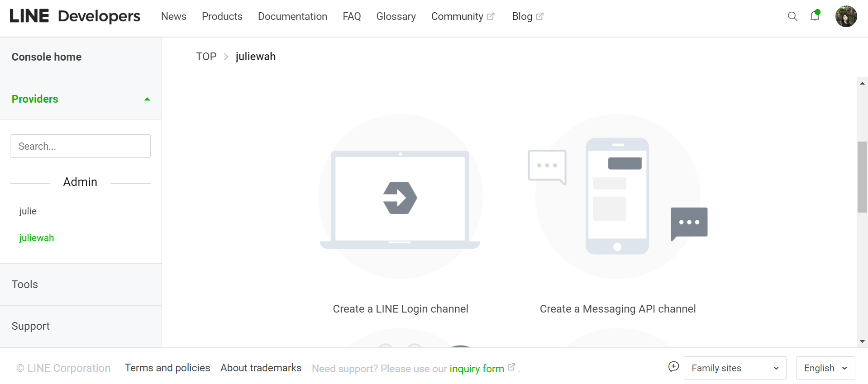Open the Community link
Image resolution: width=868 pixels, height=384 pixels.
457,16
